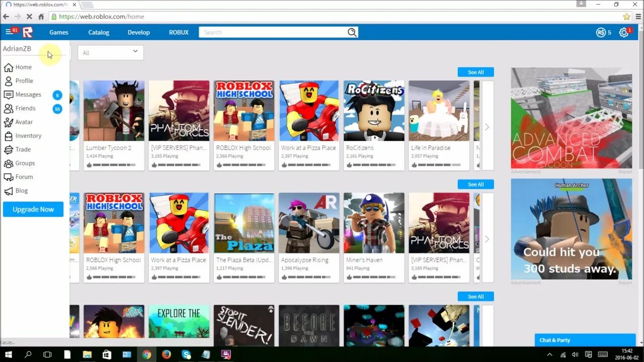Viewport: 644px width, 362px height.
Task: Click See All for third games row
Action: [x=475, y=296]
